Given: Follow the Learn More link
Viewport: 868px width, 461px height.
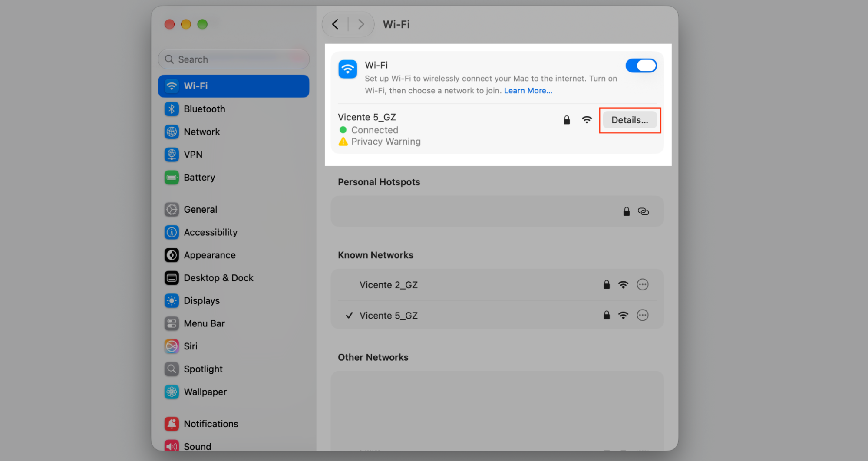Looking at the screenshot, I should click(x=528, y=91).
